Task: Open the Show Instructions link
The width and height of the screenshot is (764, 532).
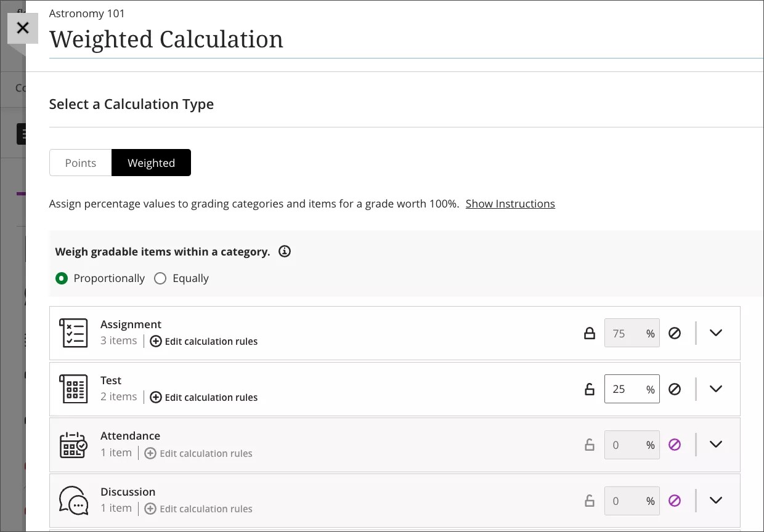Action: (510, 204)
